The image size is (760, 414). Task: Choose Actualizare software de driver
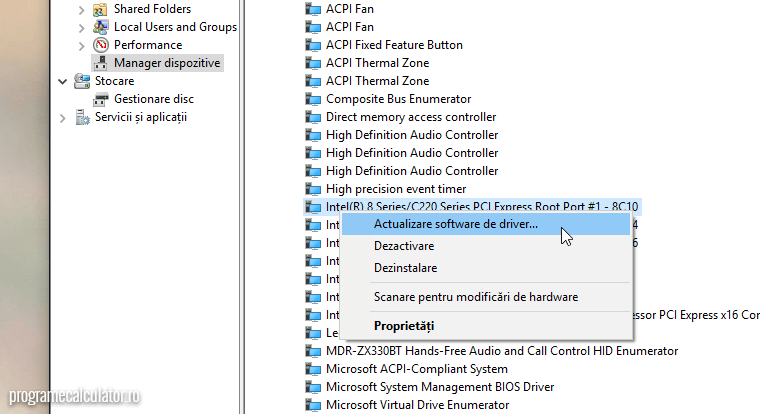(x=455, y=224)
